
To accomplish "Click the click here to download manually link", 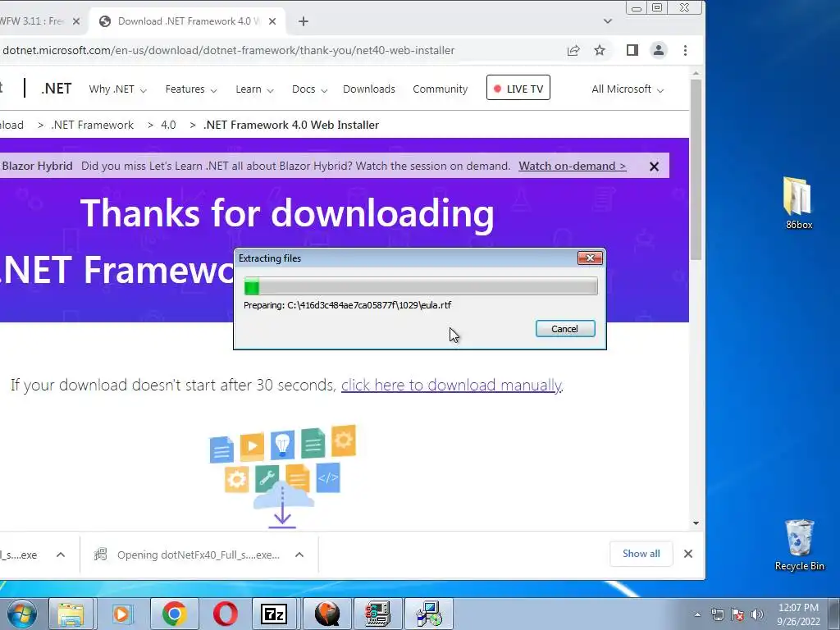I will point(452,386).
